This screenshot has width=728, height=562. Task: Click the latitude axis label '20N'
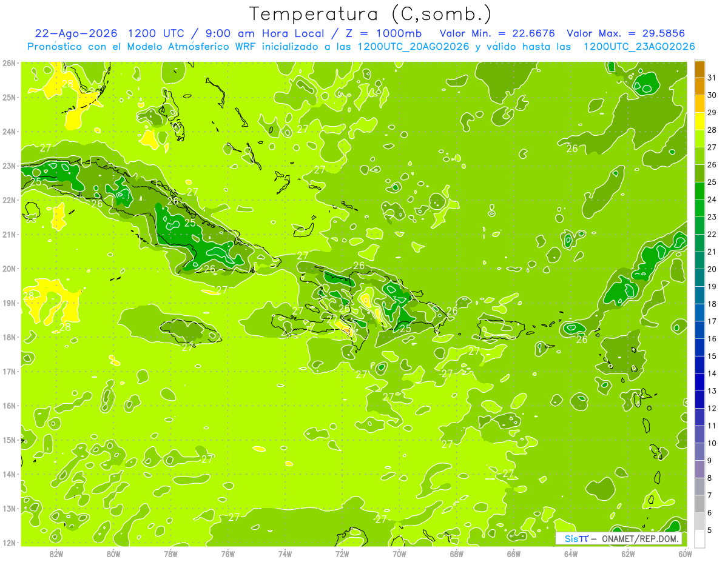pos(9,269)
